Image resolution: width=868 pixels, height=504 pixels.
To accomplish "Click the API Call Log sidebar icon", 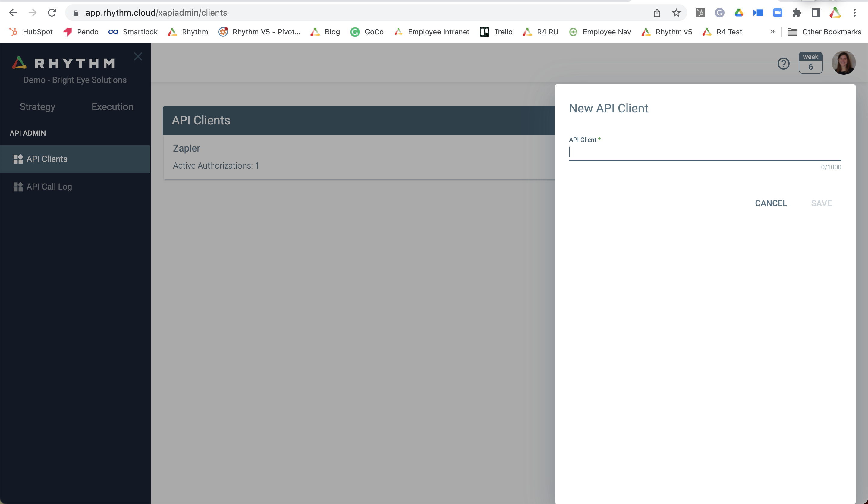I will pos(18,186).
